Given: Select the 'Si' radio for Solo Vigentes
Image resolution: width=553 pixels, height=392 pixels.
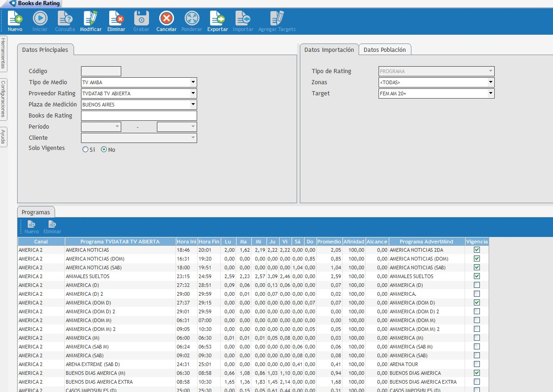Looking at the screenshot, I should [85, 149].
